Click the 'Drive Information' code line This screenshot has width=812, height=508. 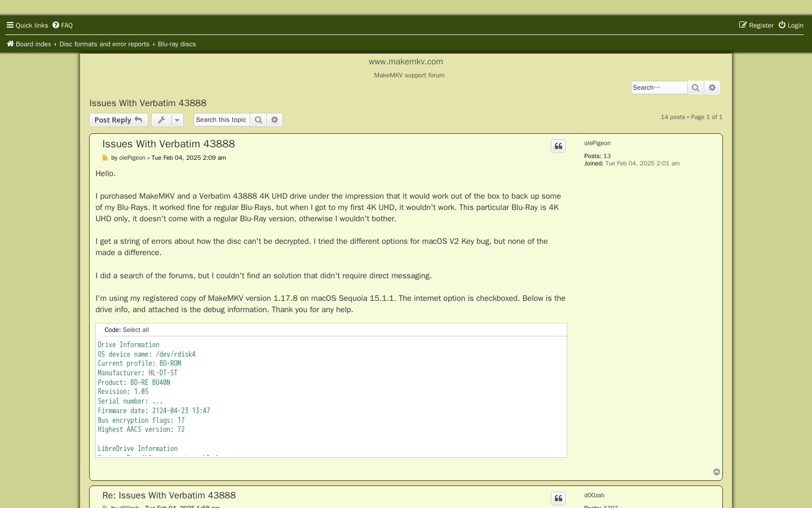[129, 345]
